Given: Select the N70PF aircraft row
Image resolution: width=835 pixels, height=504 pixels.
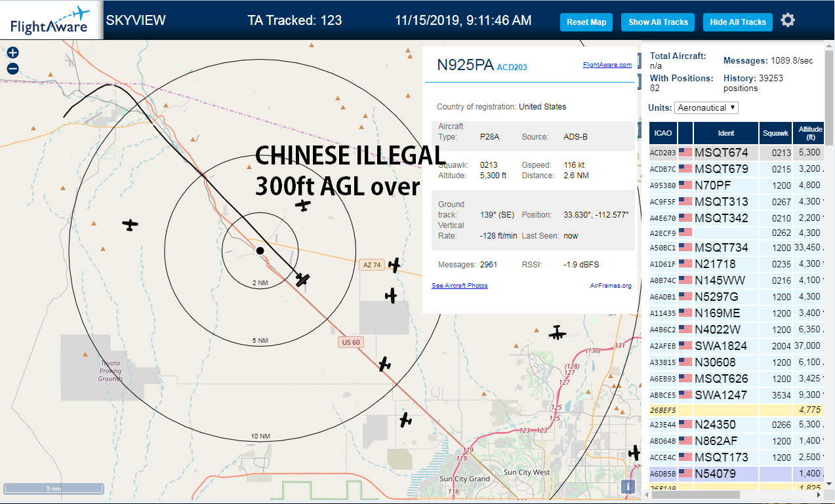Looking at the screenshot, I should point(737,185).
